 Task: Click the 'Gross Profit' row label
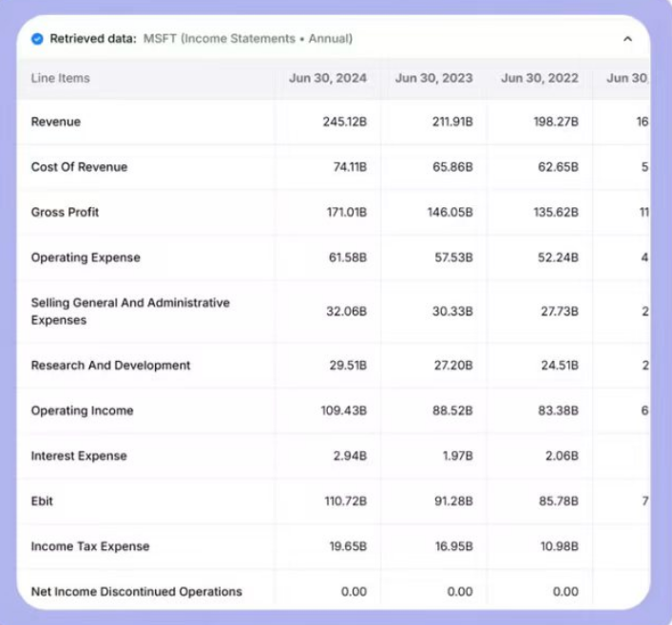(x=65, y=212)
